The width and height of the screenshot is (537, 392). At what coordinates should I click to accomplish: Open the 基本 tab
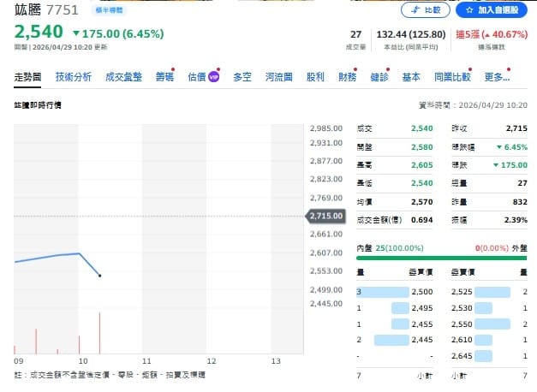point(411,77)
